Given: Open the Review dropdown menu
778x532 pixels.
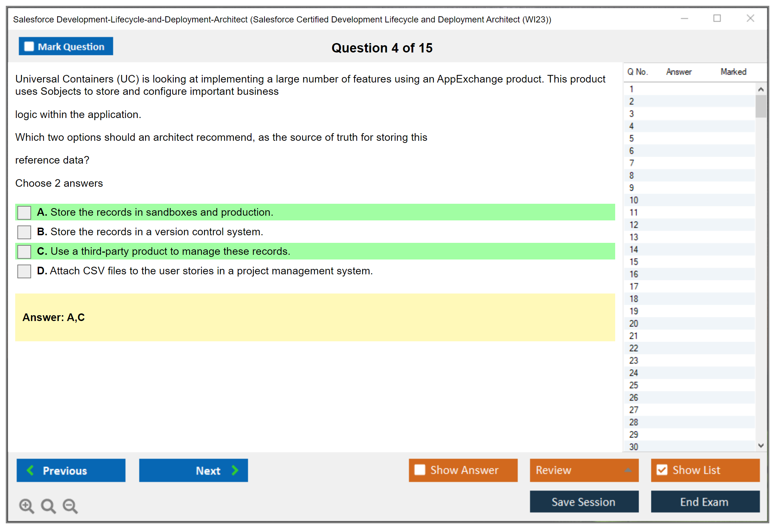Looking at the screenshot, I should (x=628, y=470).
